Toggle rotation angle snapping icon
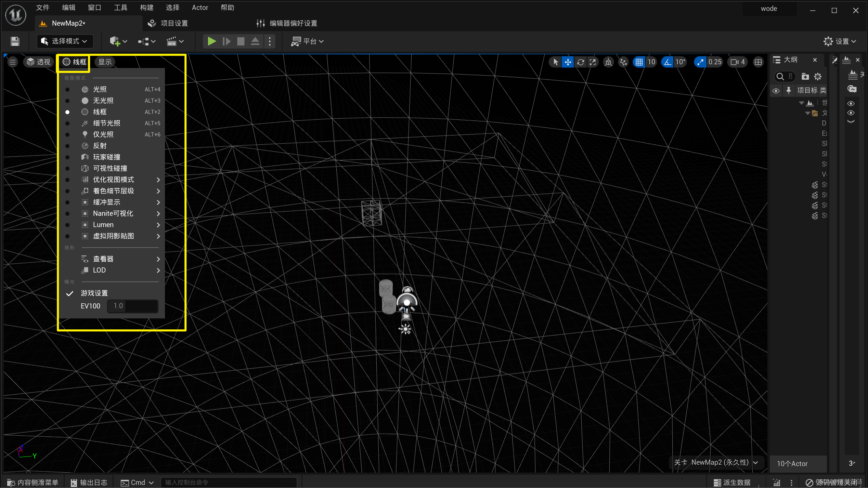This screenshot has width=868, height=488. coord(667,62)
